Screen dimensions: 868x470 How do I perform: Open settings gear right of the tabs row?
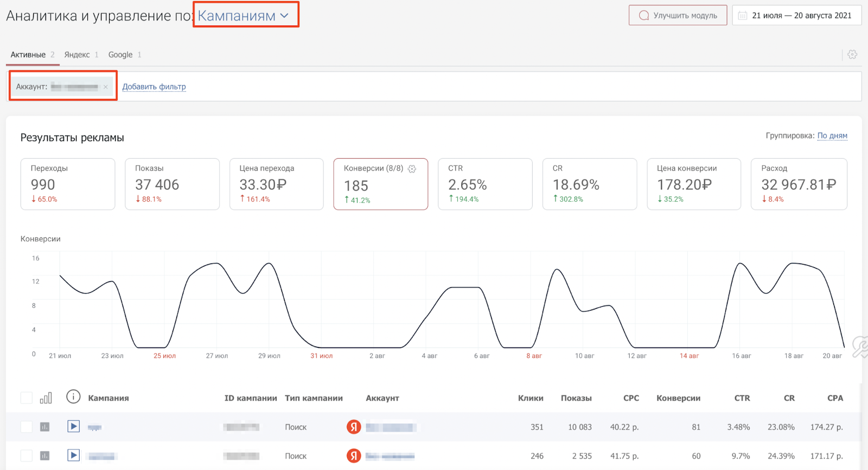click(852, 54)
